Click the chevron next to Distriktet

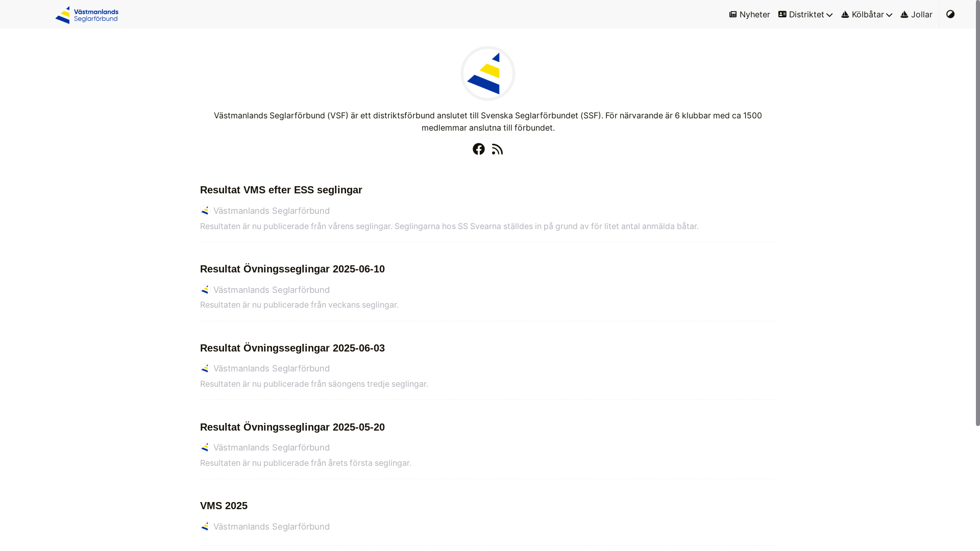pyautogui.click(x=829, y=15)
